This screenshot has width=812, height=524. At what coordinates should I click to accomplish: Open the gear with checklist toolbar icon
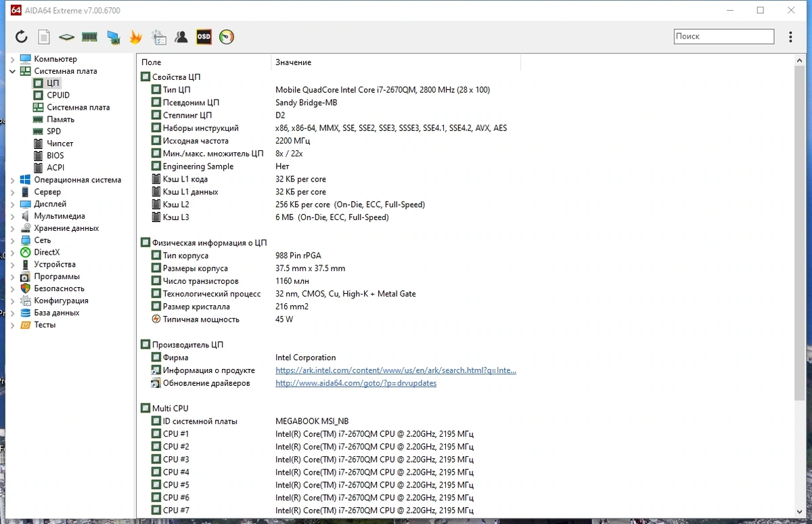(x=159, y=37)
